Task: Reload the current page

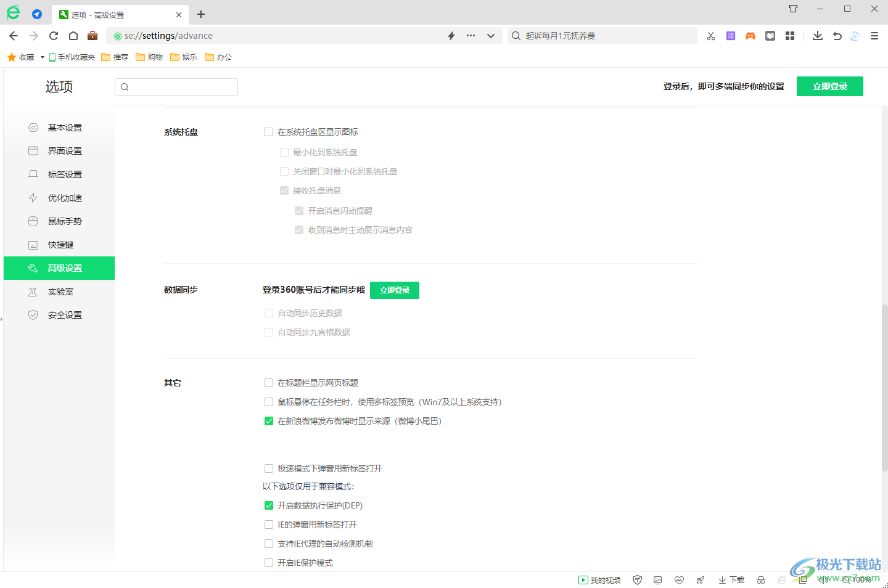Action: coord(54,36)
